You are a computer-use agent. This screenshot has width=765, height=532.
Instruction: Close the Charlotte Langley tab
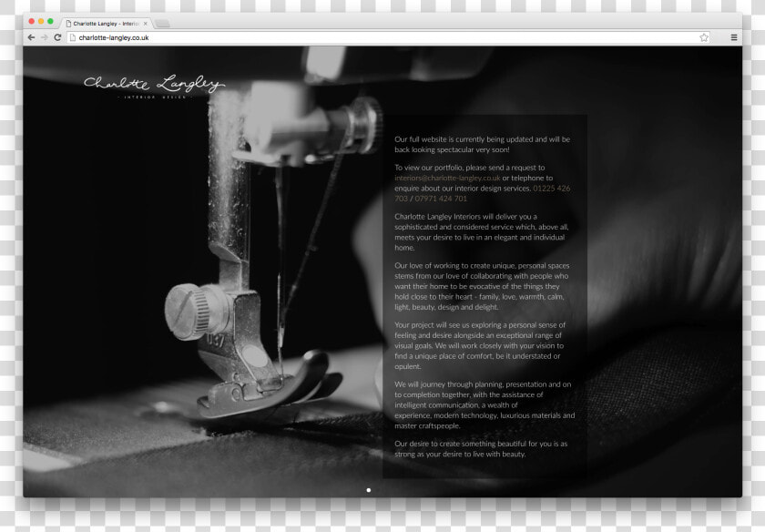tap(146, 24)
